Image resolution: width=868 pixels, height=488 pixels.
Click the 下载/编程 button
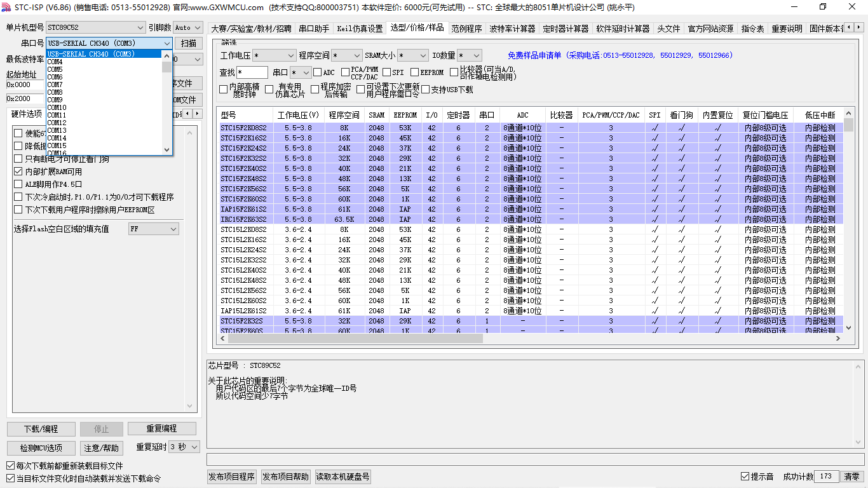tap(41, 429)
